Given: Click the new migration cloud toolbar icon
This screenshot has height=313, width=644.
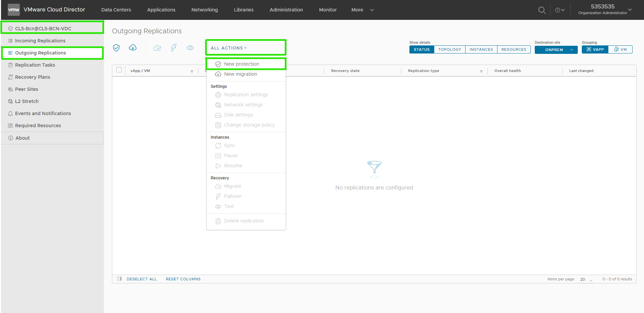Looking at the screenshot, I should [x=133, y=48].
